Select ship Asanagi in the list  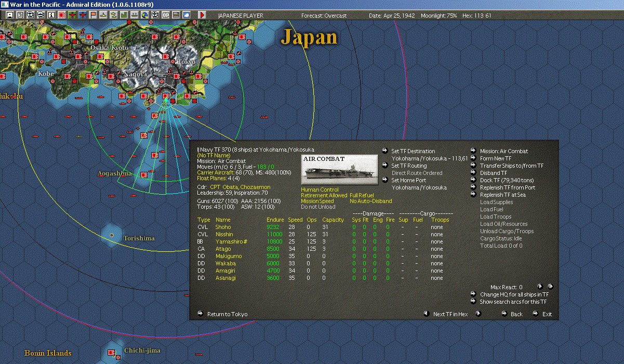coord(227,278)
